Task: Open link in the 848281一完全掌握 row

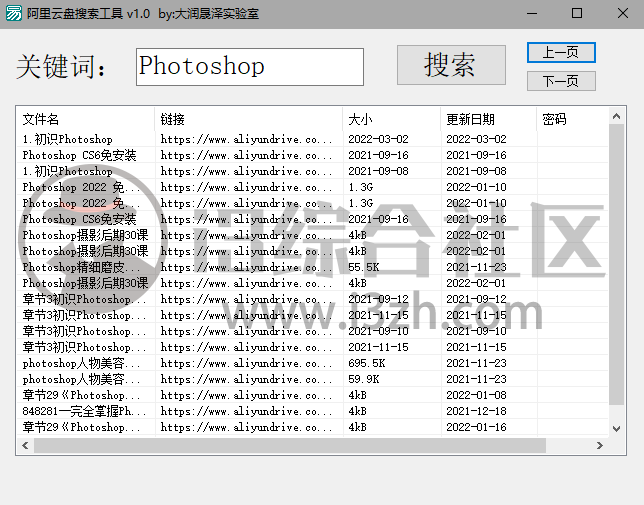Action: click(246, 411)
